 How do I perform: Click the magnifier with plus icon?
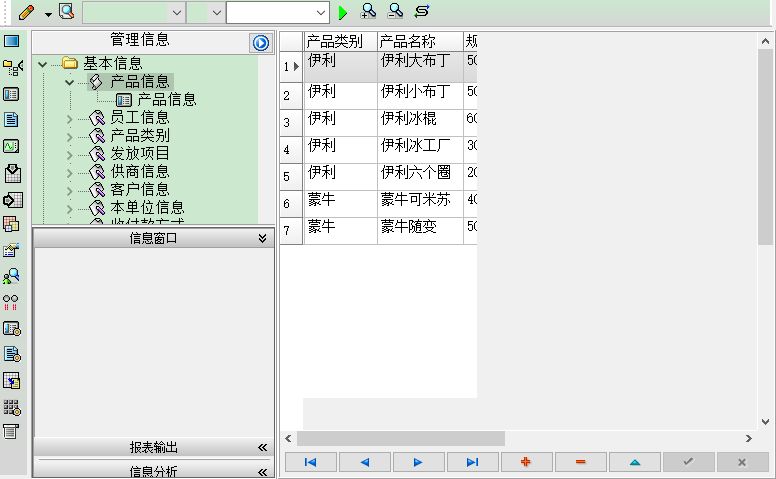(x=368, y=11)
